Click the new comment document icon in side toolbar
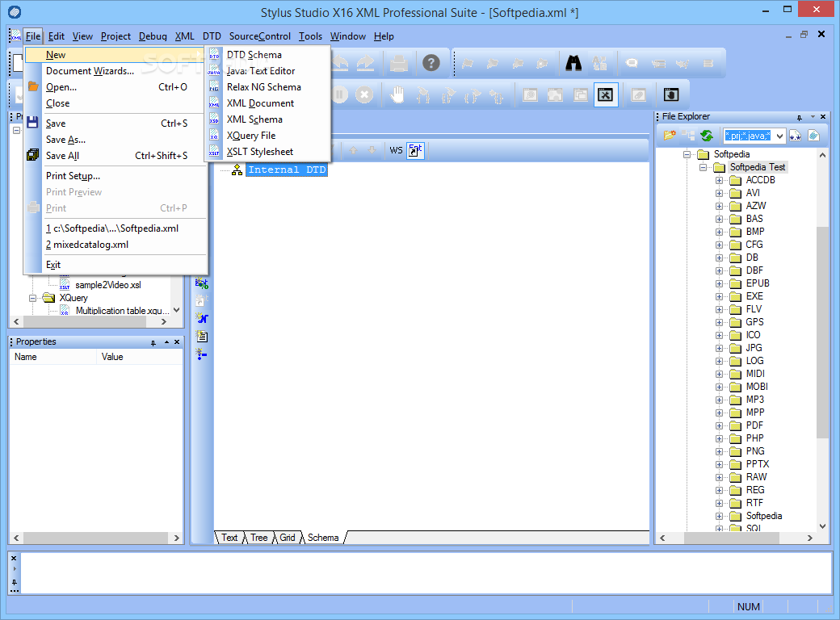 click(x=201, y=336)
